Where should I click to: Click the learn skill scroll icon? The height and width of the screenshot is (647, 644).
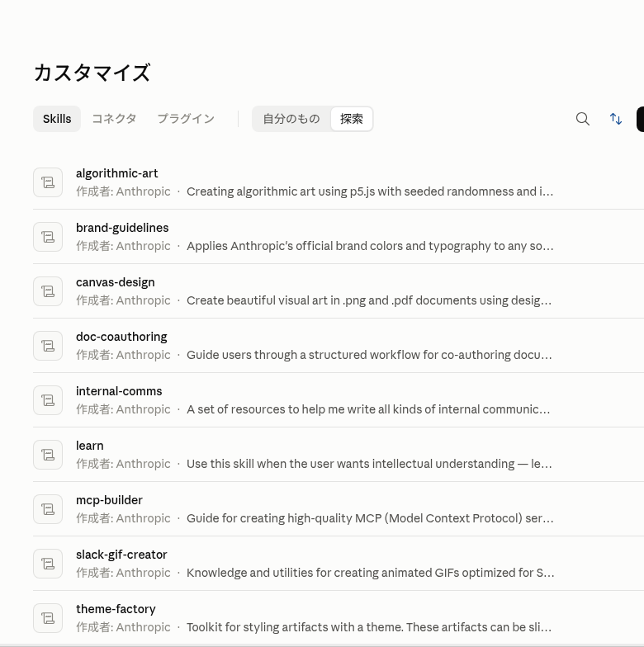tap(48, 455)
